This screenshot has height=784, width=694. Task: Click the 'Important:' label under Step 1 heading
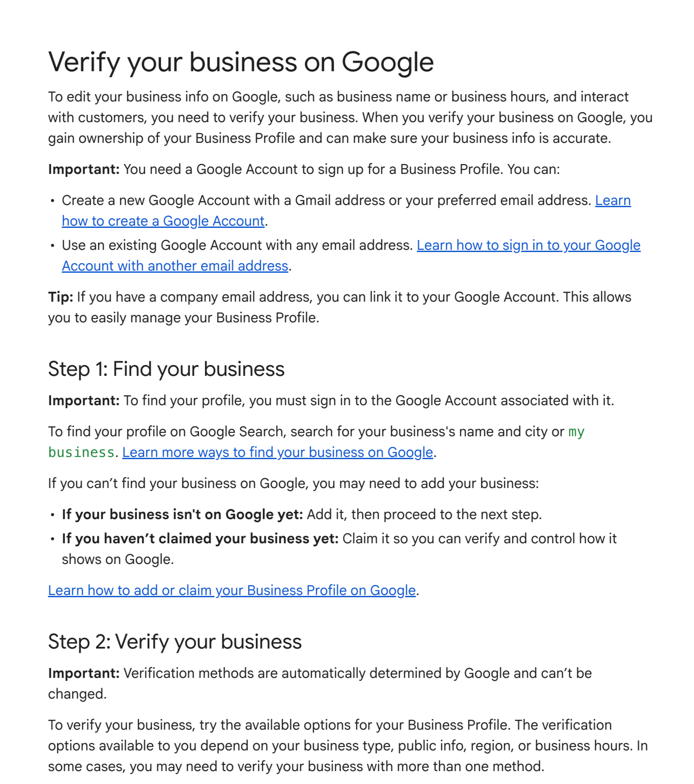click(x=84, y=400)
